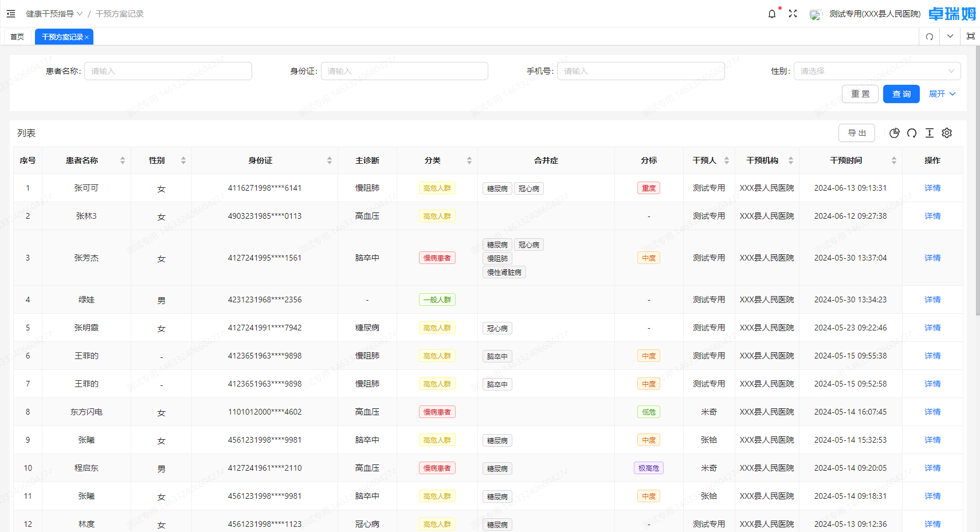
Task: Change table row density icon
Action: click(930, 133)
